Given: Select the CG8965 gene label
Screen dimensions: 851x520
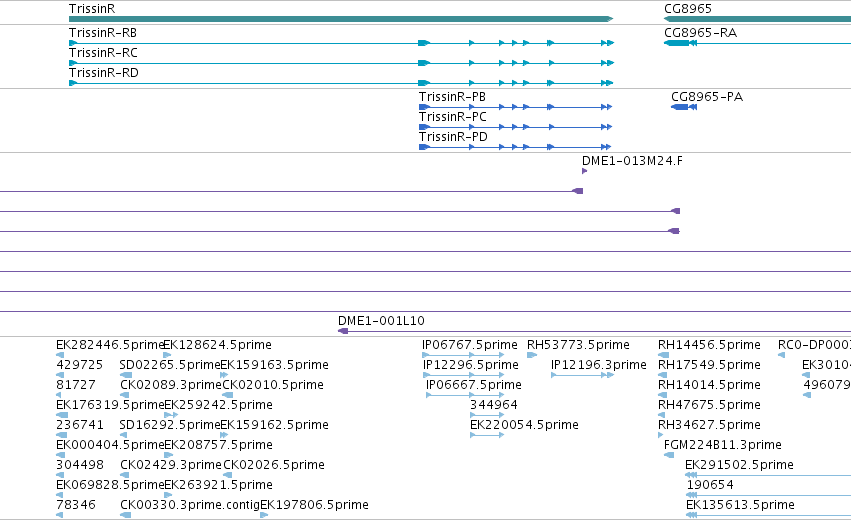Looking at the screenshot, I should click(x=688, y=9).
